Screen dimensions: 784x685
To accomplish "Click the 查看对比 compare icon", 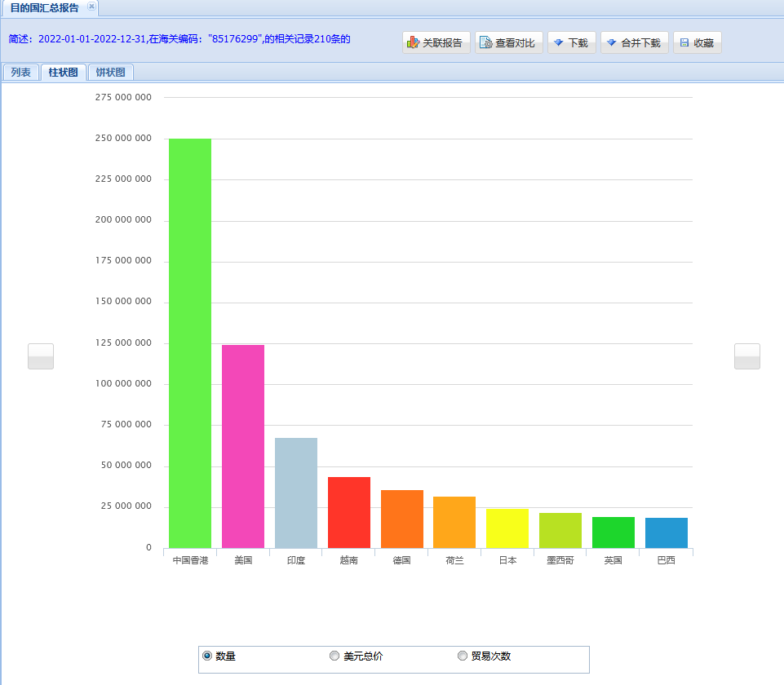I will click(485, 42).
